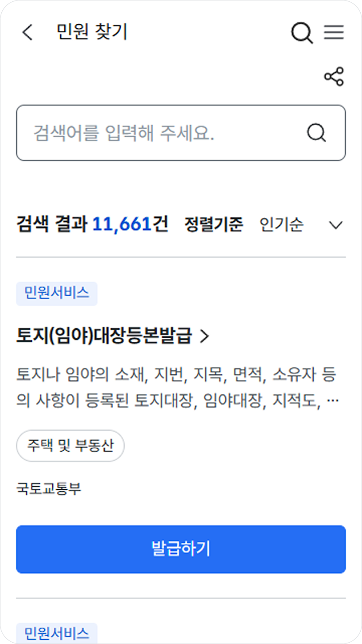This screenshot has height=644, width=362.
Task: Select the 주택 및 부동산 tag
Action: pyautogui.click(x=70, y=446)
